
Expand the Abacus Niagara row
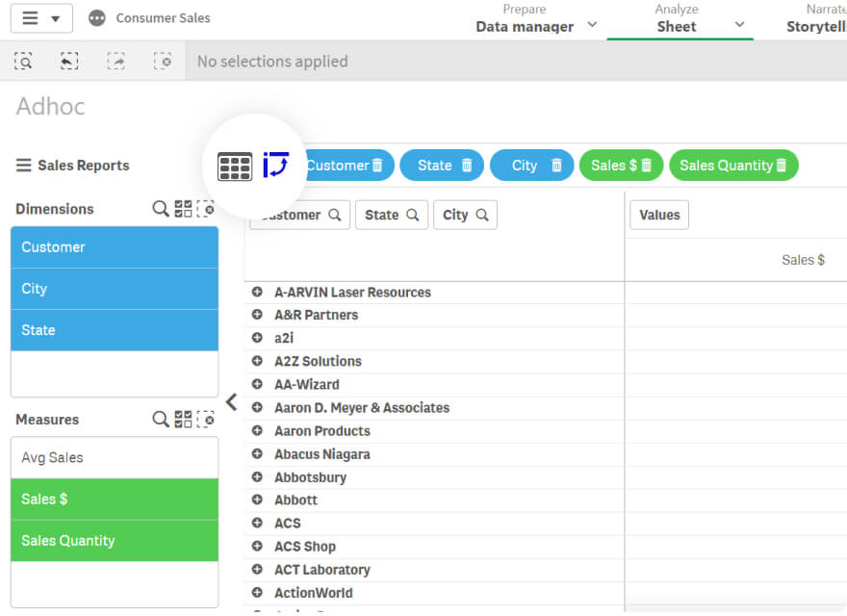click(257, 454)
